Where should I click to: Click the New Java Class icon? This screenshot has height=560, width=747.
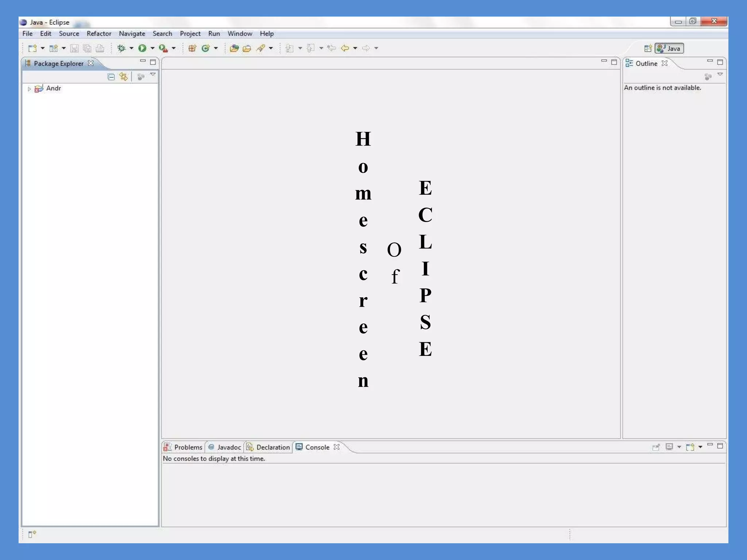(x=206, y=48)
